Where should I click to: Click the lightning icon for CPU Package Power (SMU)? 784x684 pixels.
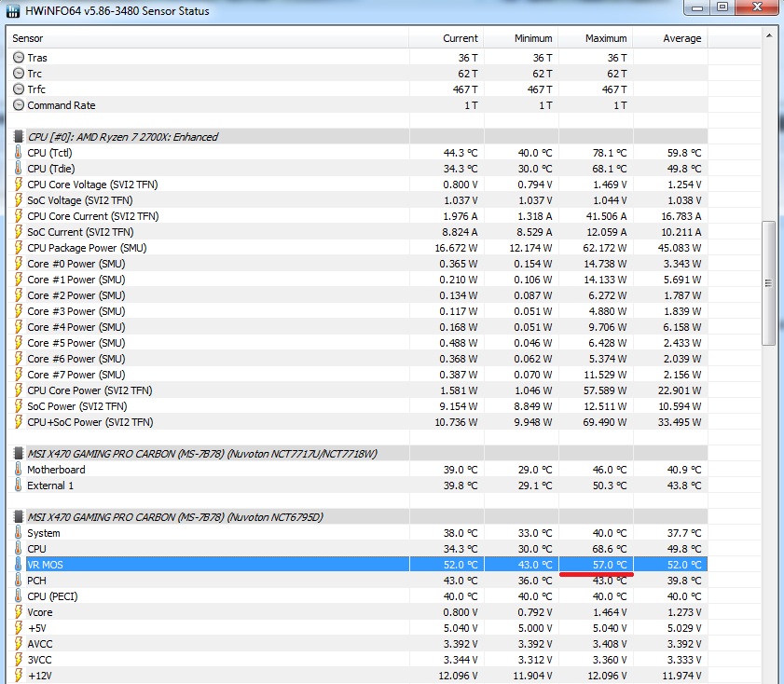click(x=19, y=248)
